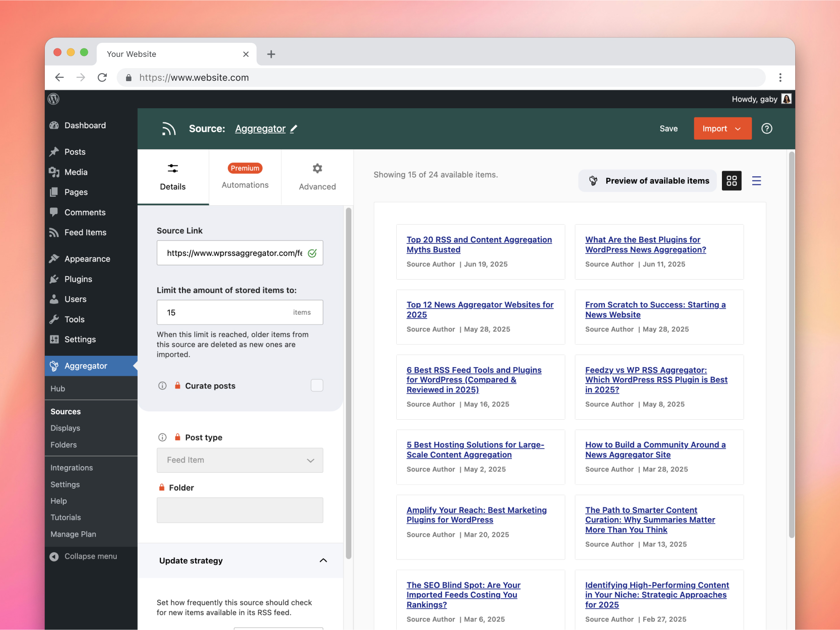Click the info icon next to Curate posts

(162, 386)
